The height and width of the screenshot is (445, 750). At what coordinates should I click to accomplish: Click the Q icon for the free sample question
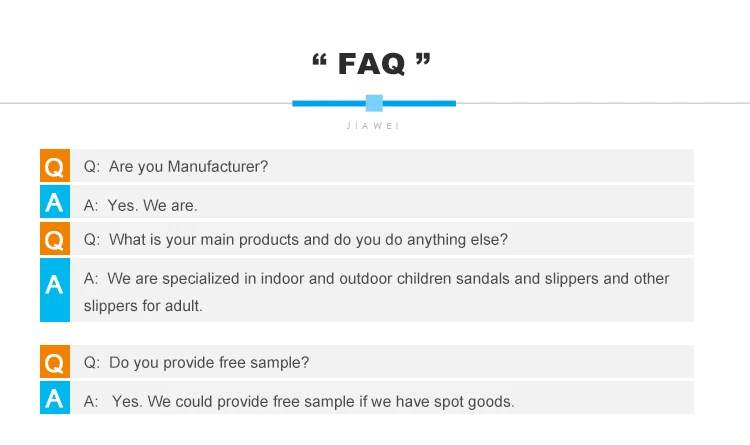pos(55,362)
